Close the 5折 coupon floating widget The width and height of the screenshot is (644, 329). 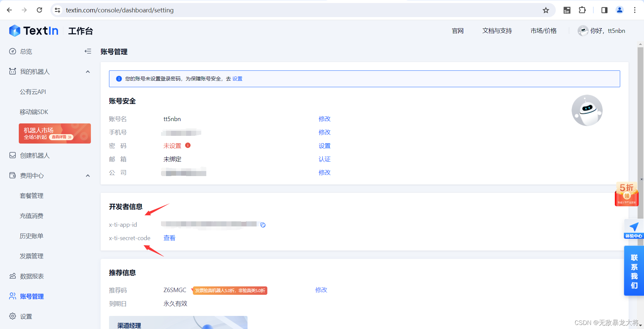(x=641, y=179)
